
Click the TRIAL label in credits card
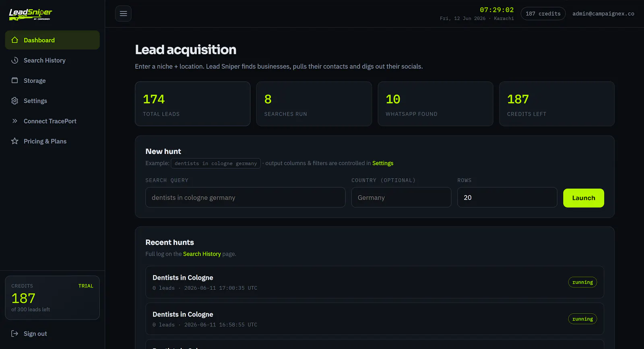tap(86, 286)
